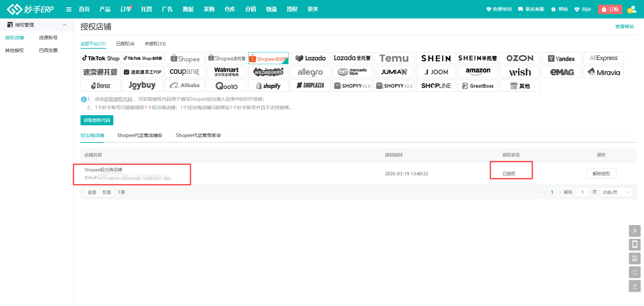Switch to the 未授权(33) tab

pos(155,44)
